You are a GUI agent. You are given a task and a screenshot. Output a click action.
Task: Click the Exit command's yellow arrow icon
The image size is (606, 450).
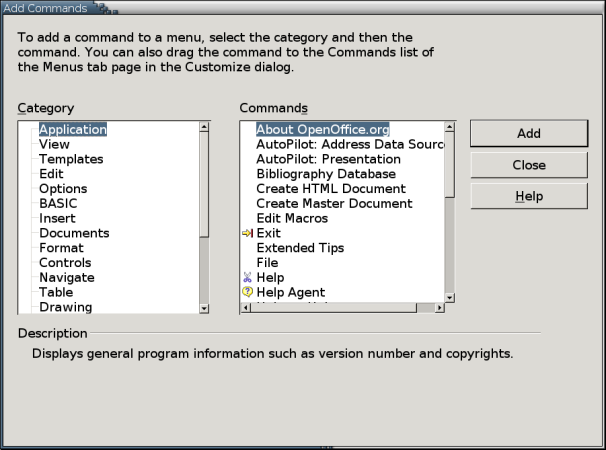pyautogui.click(x=248, y=233)
